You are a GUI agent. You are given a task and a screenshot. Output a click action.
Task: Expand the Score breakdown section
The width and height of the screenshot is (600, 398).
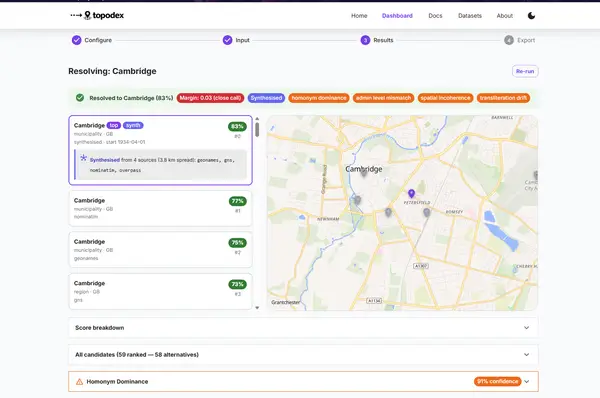303,328
